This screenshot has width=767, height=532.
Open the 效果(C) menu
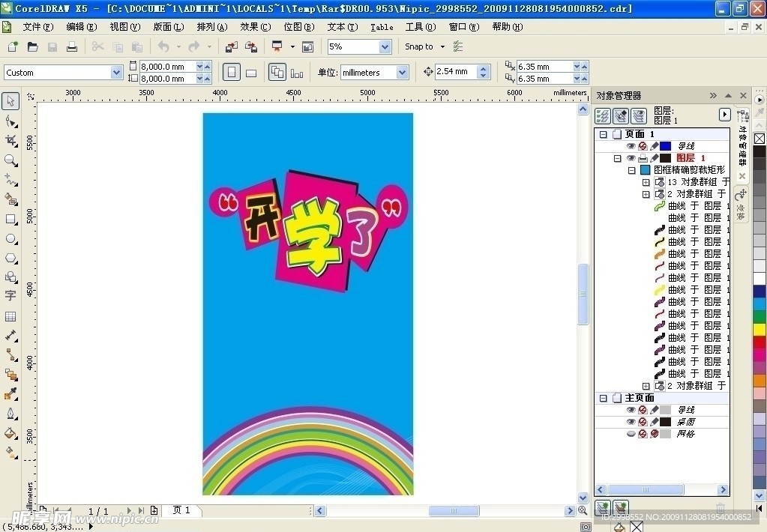point(256,27)
